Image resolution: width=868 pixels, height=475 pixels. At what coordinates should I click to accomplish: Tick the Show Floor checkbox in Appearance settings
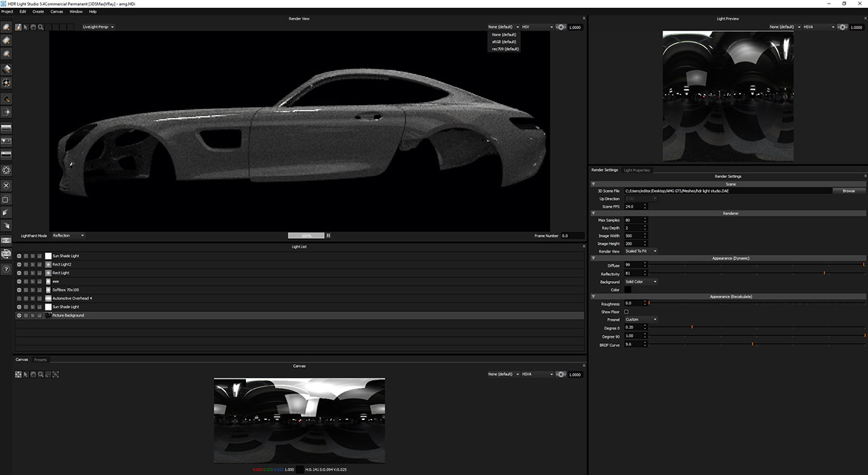coord(626,311)
